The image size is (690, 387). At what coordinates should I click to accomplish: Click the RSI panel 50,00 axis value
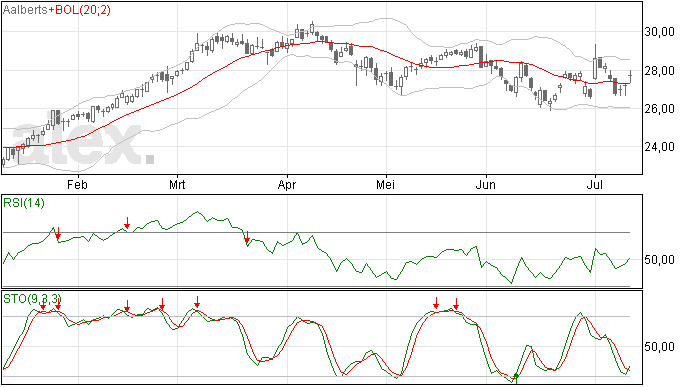[x=659, y=260]
